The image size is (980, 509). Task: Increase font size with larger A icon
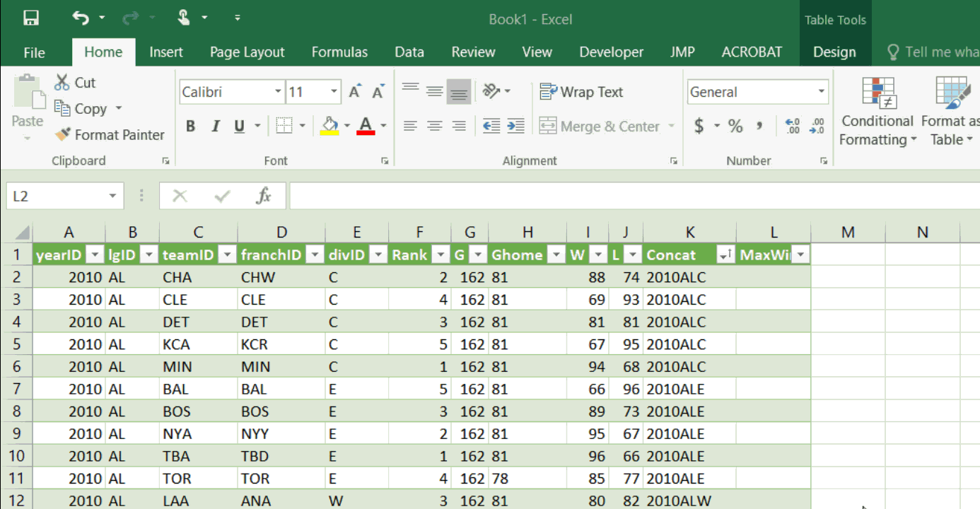click(x=355, y=92)
